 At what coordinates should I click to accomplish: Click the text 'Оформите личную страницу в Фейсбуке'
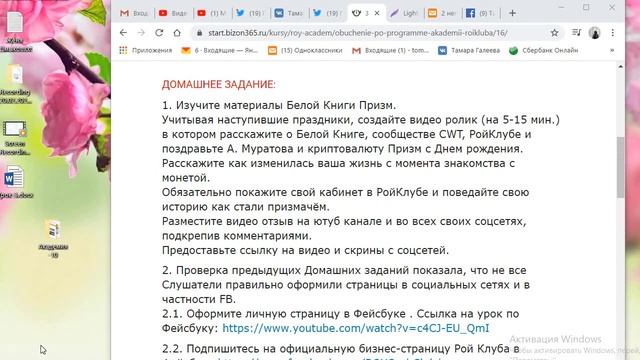coord(296,314)
